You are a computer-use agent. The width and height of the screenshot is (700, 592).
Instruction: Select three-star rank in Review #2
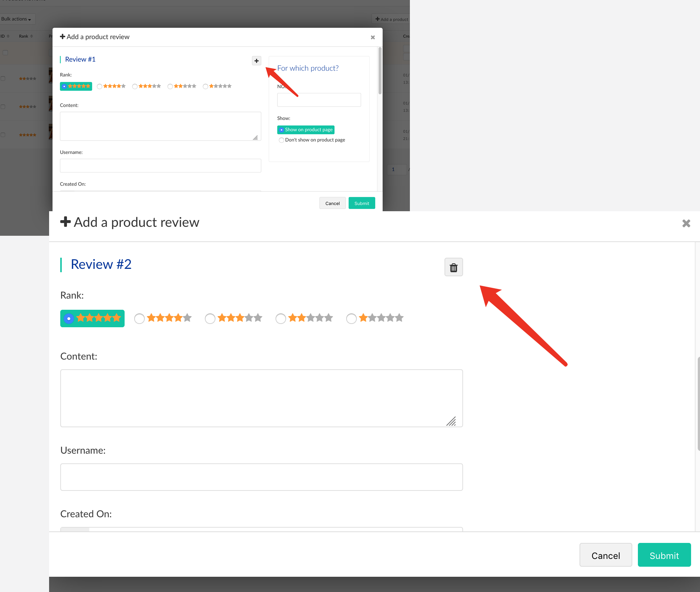tap(210, 319)
